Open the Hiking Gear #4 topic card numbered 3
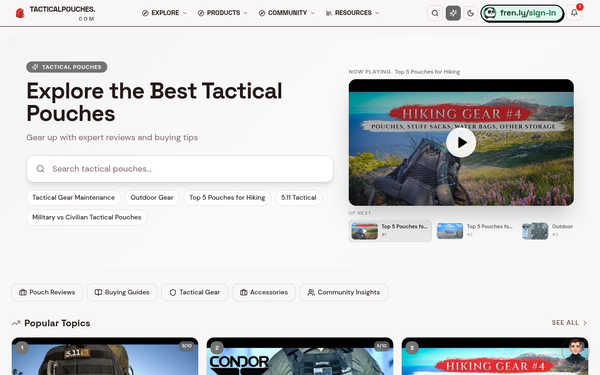600x375 pixels. [x=495, y=356]
